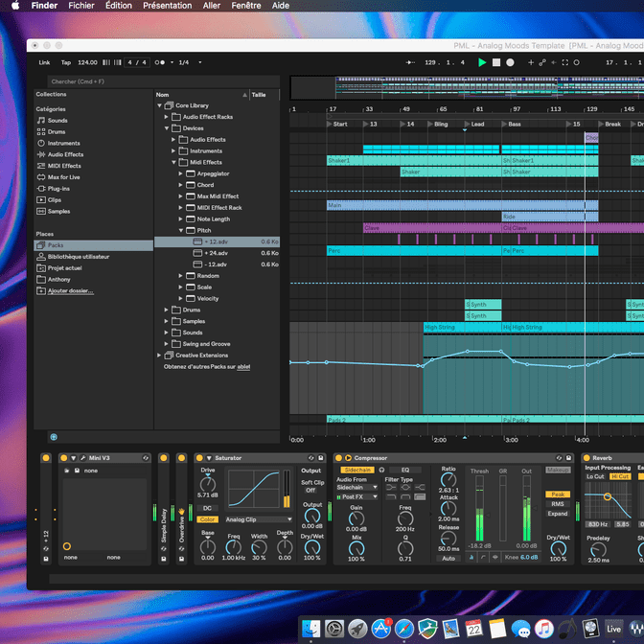Click the browser search field
This screenshot has width=644, height=644.
coord(164,81)
